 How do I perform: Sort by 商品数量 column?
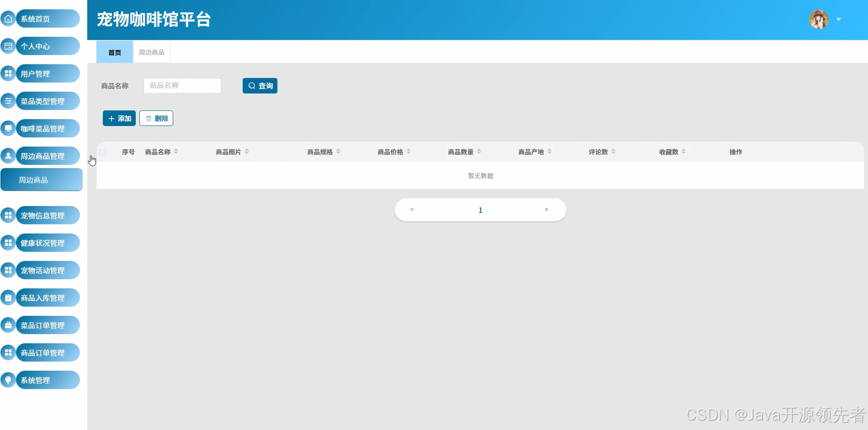click(x=479, y=152)
